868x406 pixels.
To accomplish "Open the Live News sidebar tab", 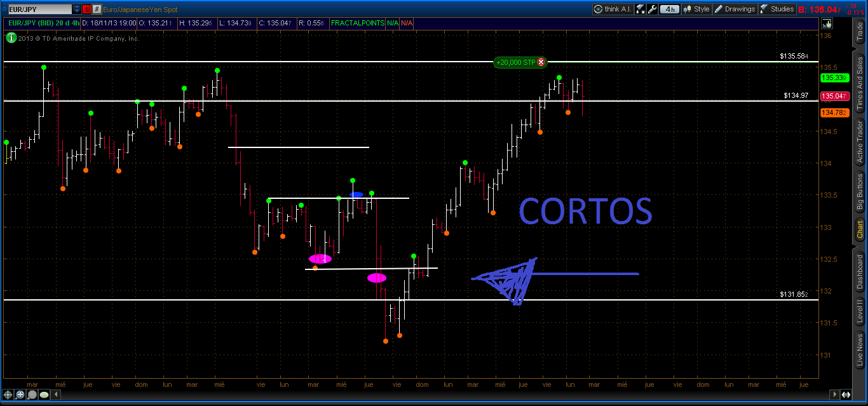I will pos(860,349).
